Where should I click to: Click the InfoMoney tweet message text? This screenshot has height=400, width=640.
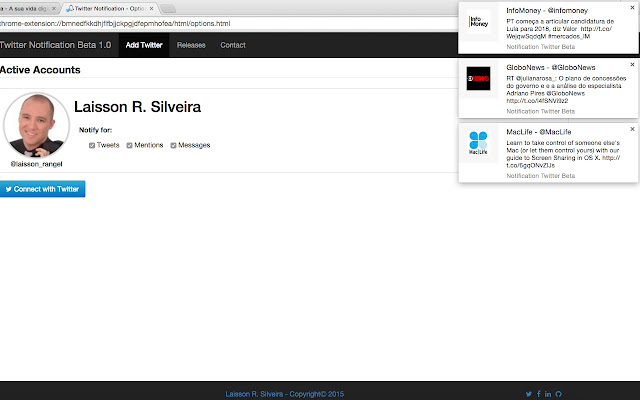tap(560, 29)
